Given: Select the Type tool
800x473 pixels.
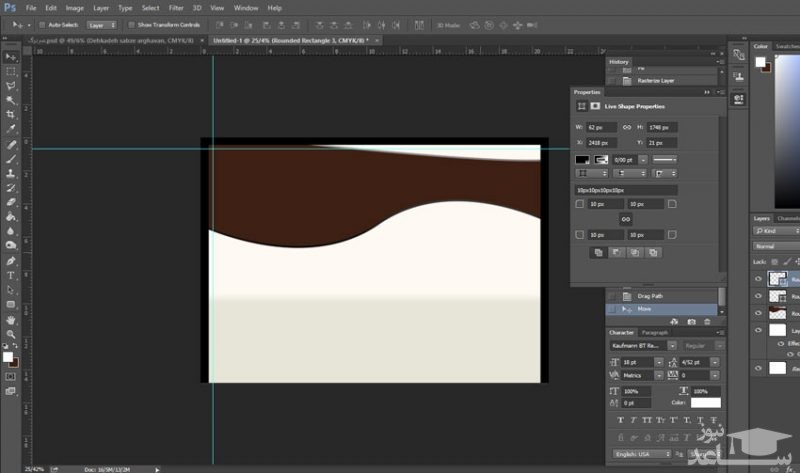Looking at the screenshot, I should tap(10, 275).
